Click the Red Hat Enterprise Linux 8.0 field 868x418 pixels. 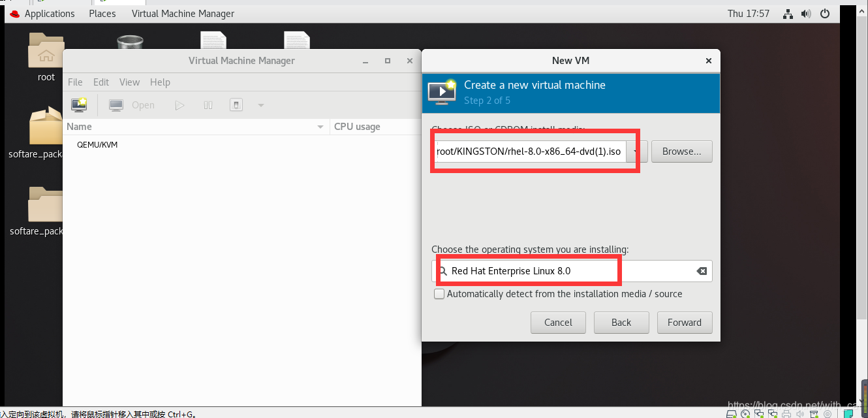[572, 271]
